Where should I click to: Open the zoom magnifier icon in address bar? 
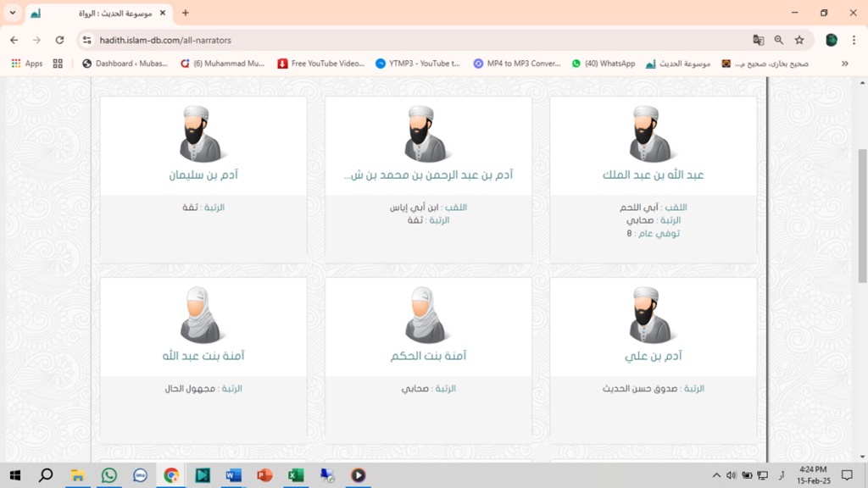coord(779,40)
